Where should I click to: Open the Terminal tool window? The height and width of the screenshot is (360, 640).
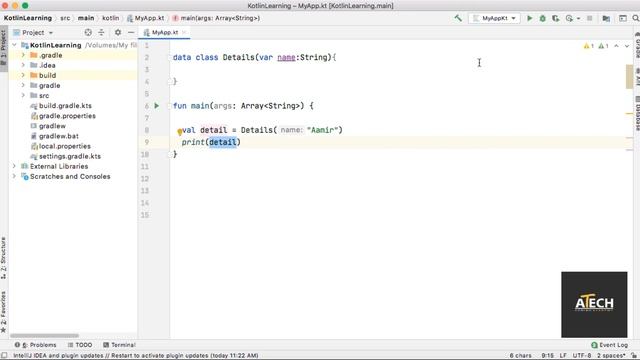tap(119, 345)
